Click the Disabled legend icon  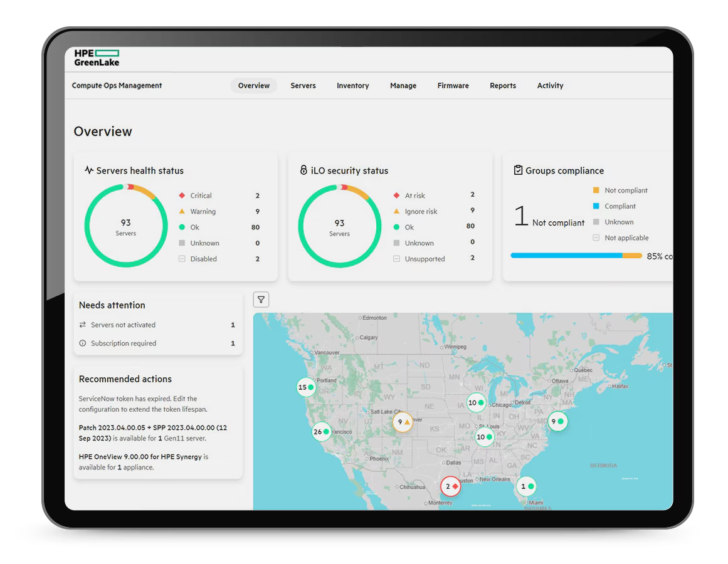[182, 258]
